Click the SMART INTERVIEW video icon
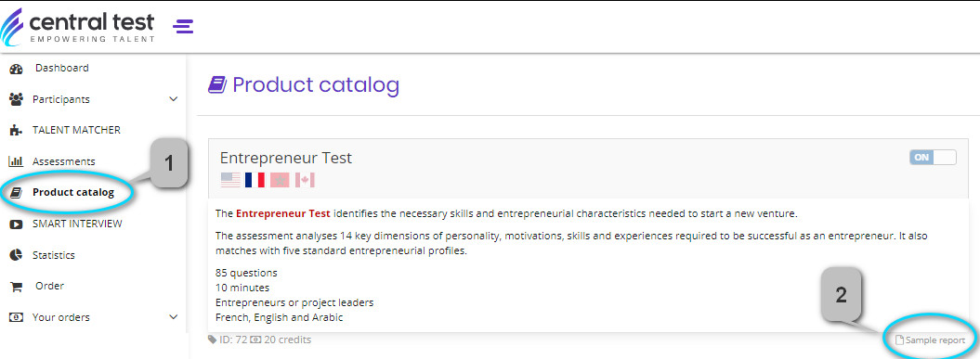Image resolution: width=980 pixels, height=359 pixels. [16, 224]
